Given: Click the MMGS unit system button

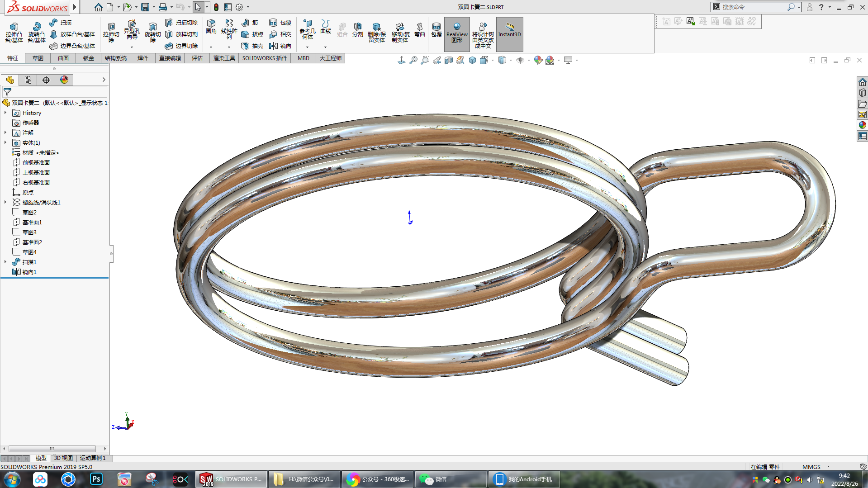Looking at the screenshot, I should tap(811, 467).
